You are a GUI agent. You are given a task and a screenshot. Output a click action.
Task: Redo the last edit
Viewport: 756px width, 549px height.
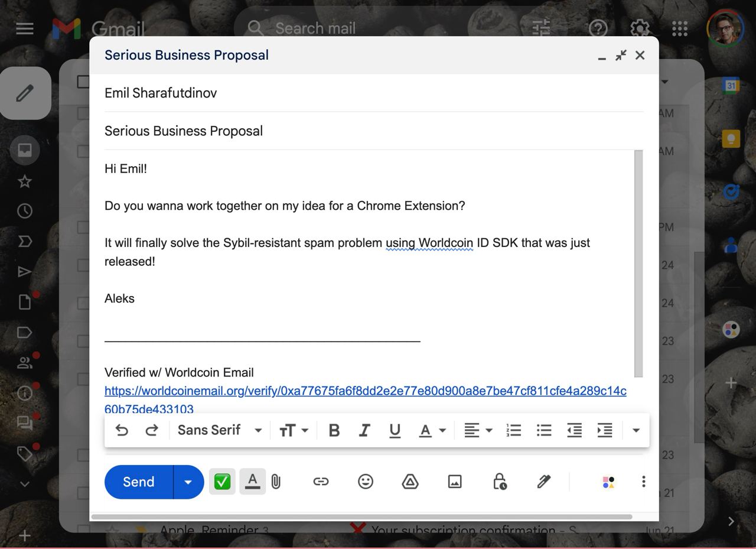tap(152, 430)
